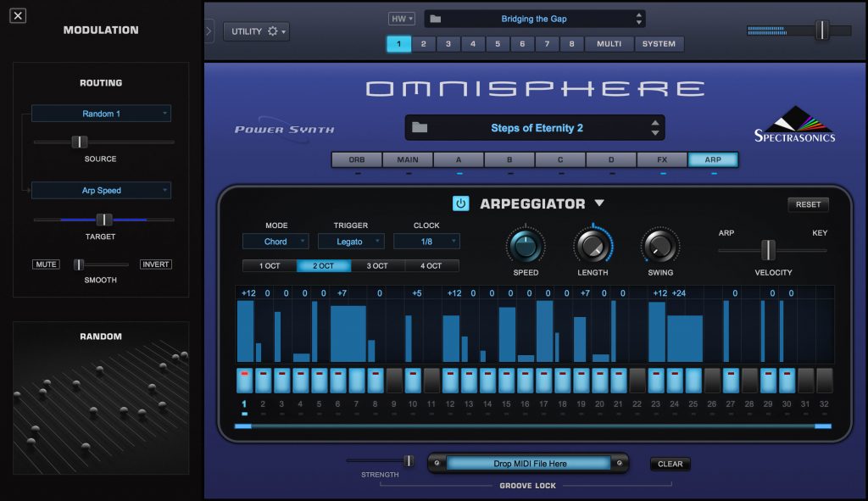Click the arpeggiator RESET button

tap(808, 204)
